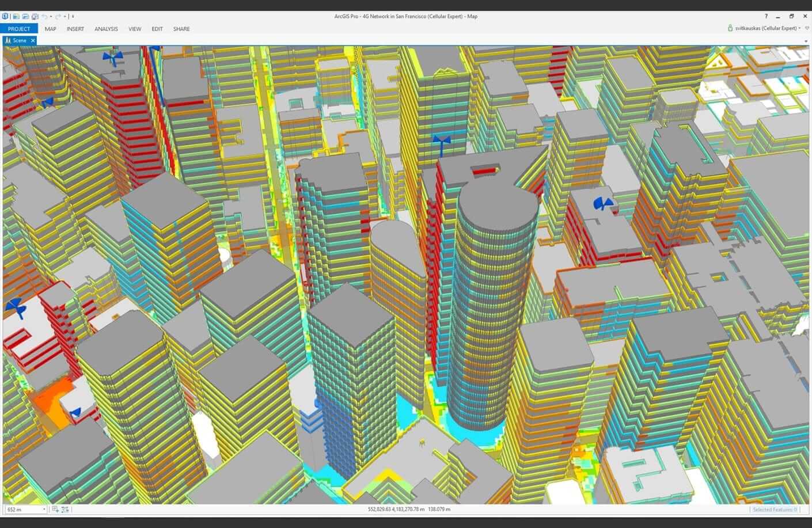812x528 pixels.
Task: Switch to the INSERT ribbon tab
Action: click(x=75, y=29)
